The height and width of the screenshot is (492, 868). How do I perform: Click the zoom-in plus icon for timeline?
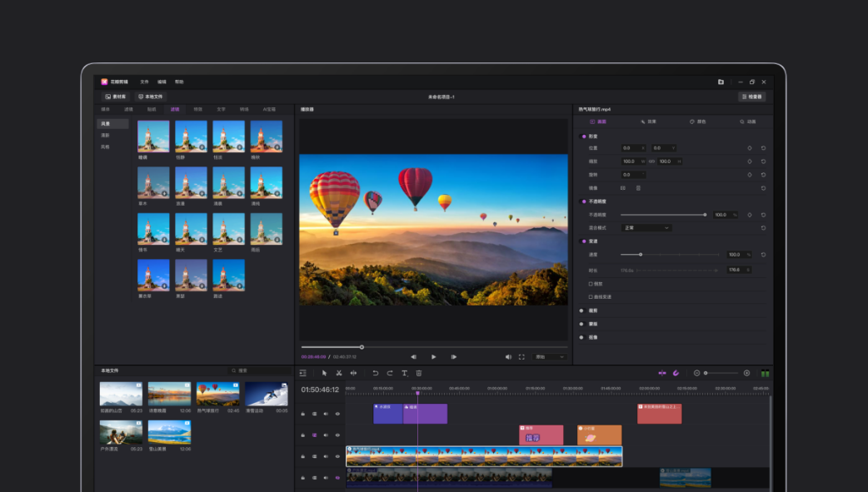pos(746,373)
